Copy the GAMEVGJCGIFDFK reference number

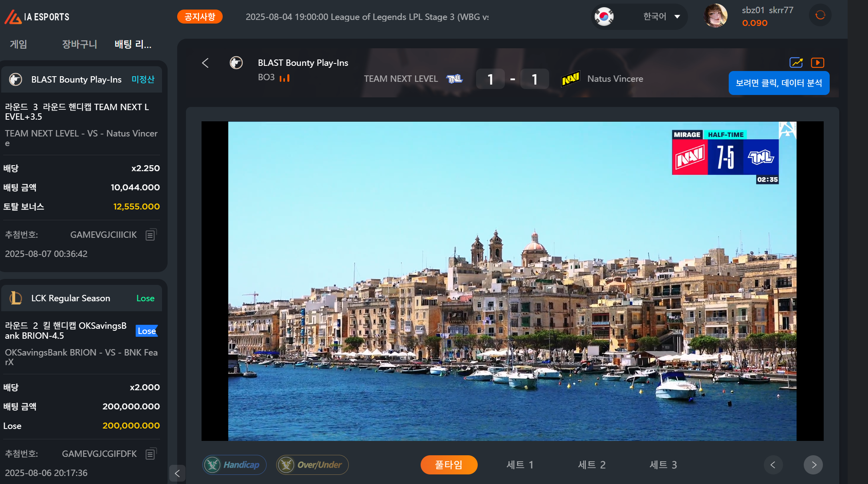(x=150, y=454)
